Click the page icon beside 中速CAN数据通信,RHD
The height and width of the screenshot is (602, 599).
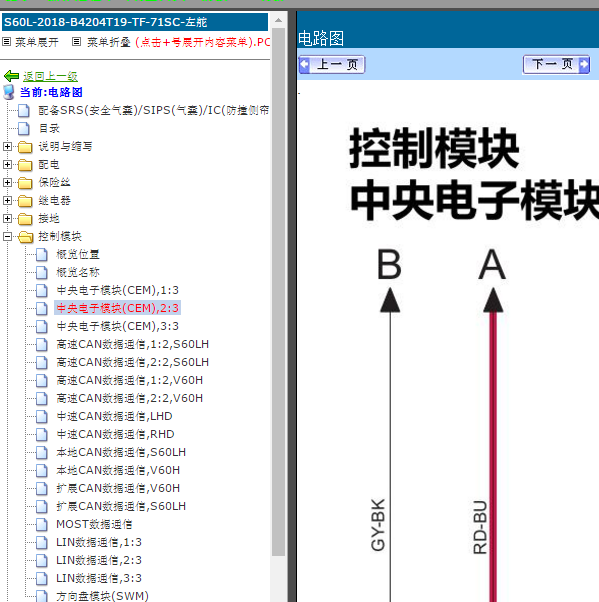tap(42, 435)
